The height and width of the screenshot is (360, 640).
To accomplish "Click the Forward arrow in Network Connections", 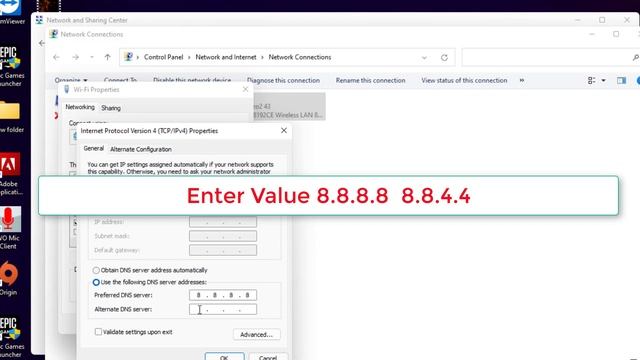I will (76, 57).
